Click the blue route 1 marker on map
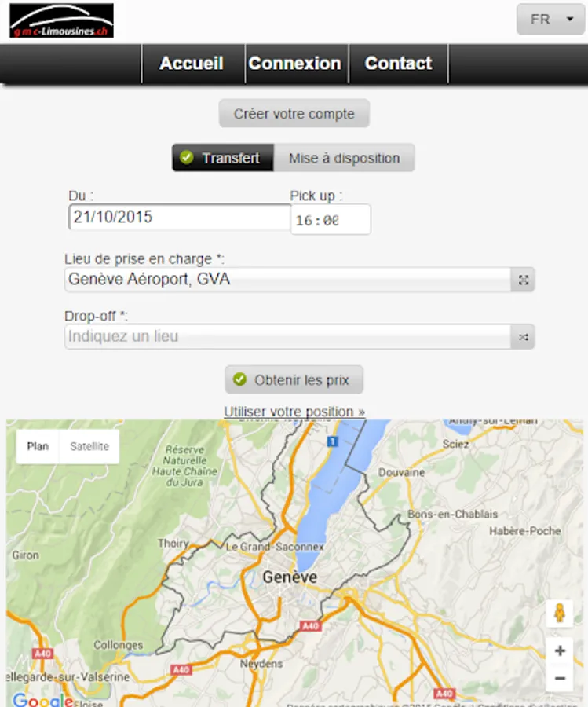 tap(333, 441)
